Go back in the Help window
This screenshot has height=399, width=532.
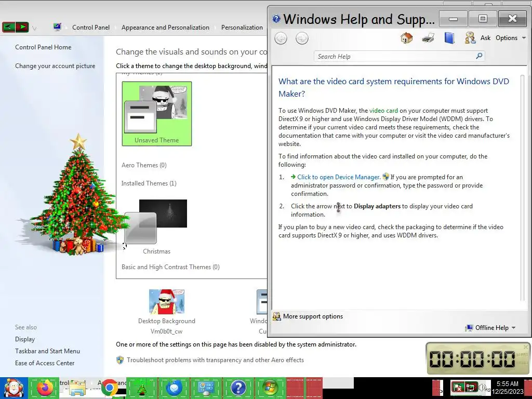281,38
